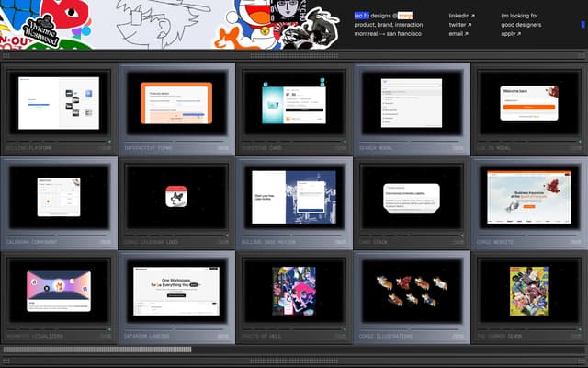The width and height of the screenshot is (588, 368).
Task: Click the email link
Action: point(458,34)
